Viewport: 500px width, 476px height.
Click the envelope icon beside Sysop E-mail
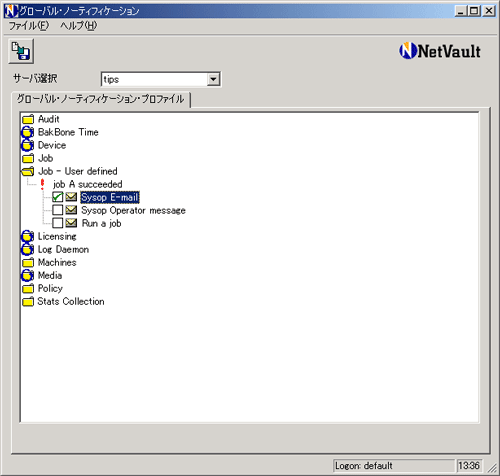71,197
